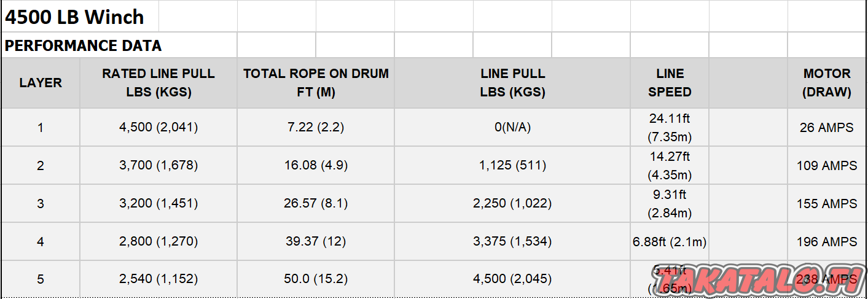Click the LINE SPEED header cell
This screenshot has height=299, width=868.
[670, 83]
